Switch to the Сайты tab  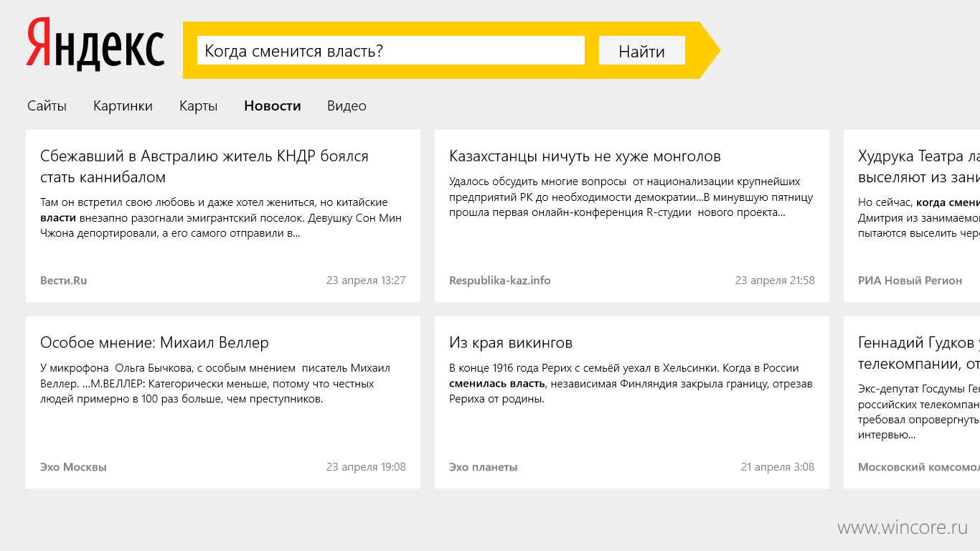pos(47,105)
